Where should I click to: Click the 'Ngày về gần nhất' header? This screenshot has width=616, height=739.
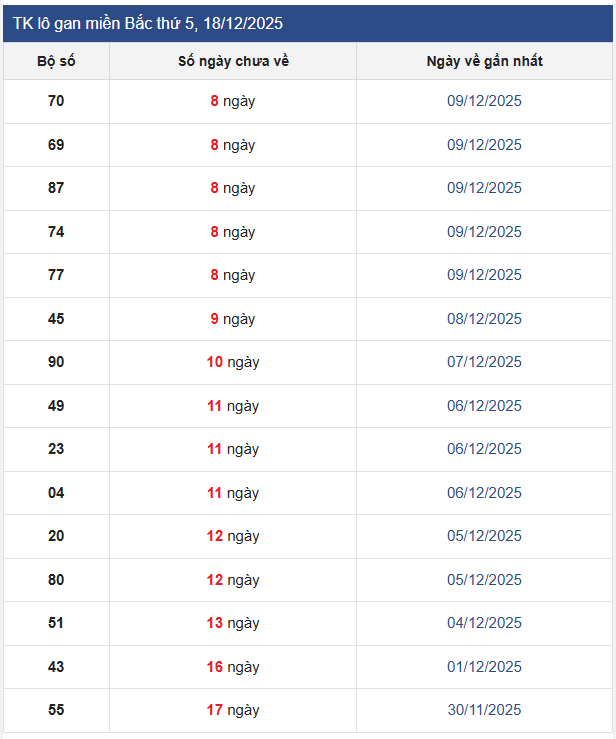(484, 61)
